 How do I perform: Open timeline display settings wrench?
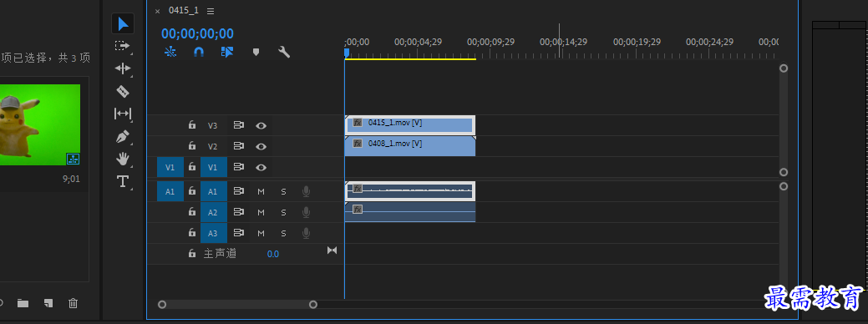tap(284, 52)
